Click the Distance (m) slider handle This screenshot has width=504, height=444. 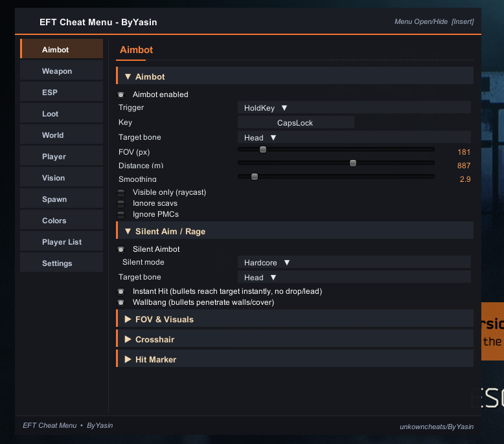click(x=353, y=163)
